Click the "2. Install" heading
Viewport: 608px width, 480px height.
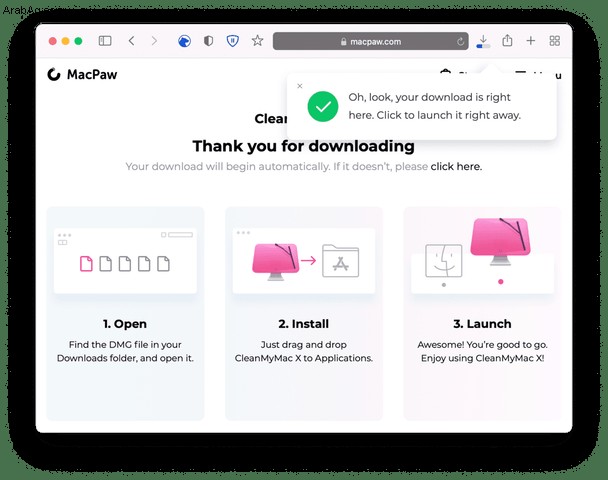click(304, 324)
